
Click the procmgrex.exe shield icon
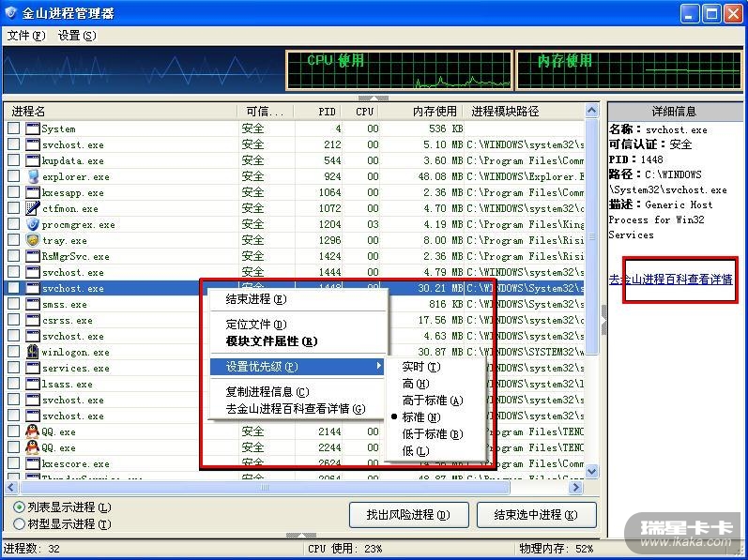(x=33, y=224)
